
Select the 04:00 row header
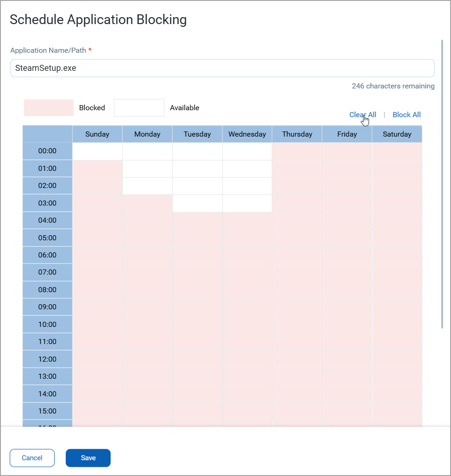pyautogui.click(x=47, y=220)
